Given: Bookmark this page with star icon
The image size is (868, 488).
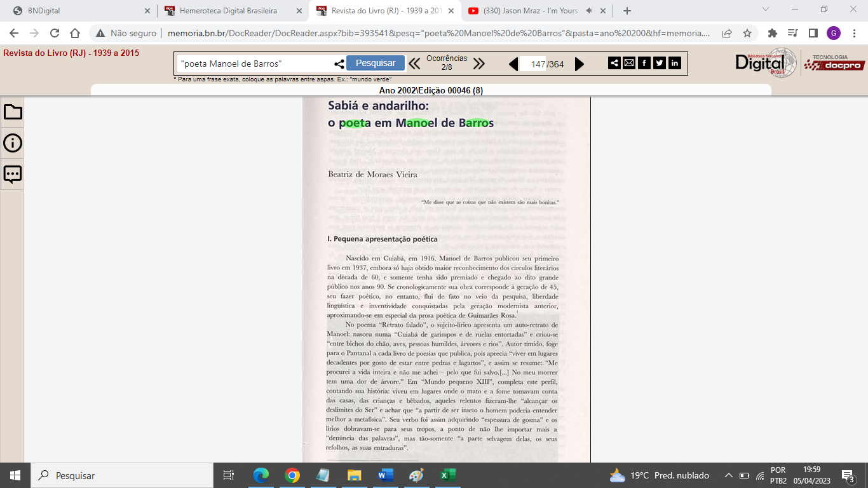Looking at the screenshot, I should 747,33.
